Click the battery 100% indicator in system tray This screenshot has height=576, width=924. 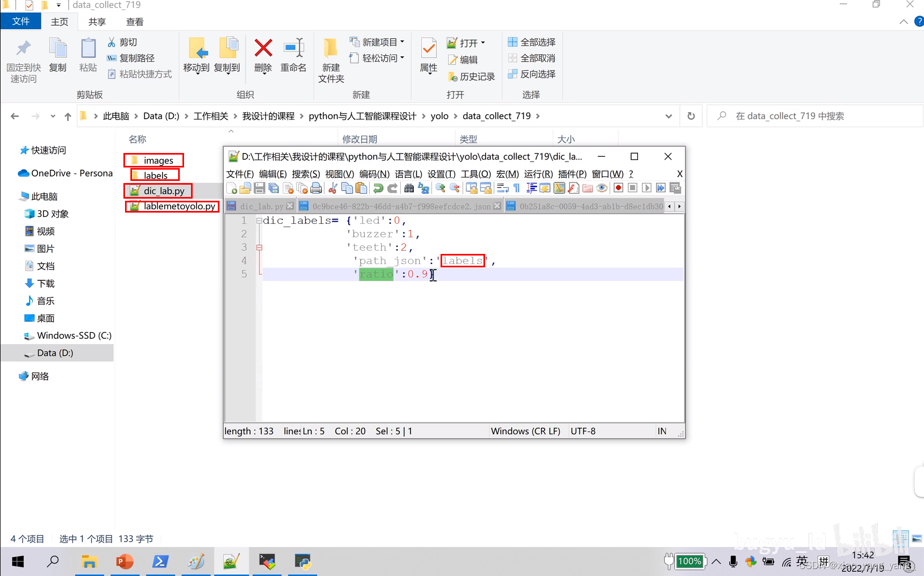[690, 562]
